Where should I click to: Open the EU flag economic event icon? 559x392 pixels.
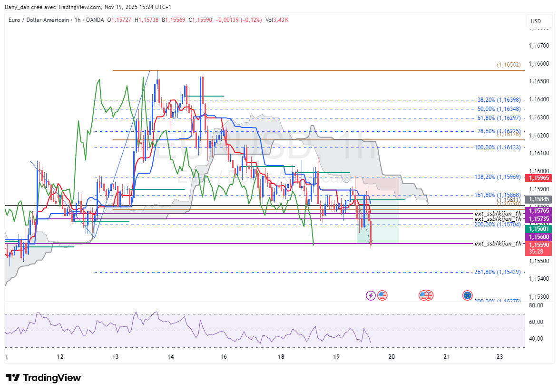pos(467,295)
